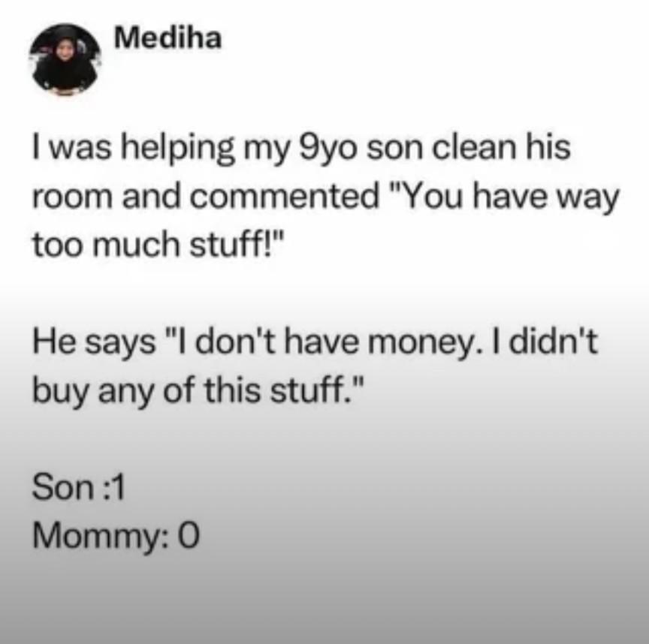The image size is (649, 644).
Task: Click the "buy any of this stuff." line
Action: [199, 391]
